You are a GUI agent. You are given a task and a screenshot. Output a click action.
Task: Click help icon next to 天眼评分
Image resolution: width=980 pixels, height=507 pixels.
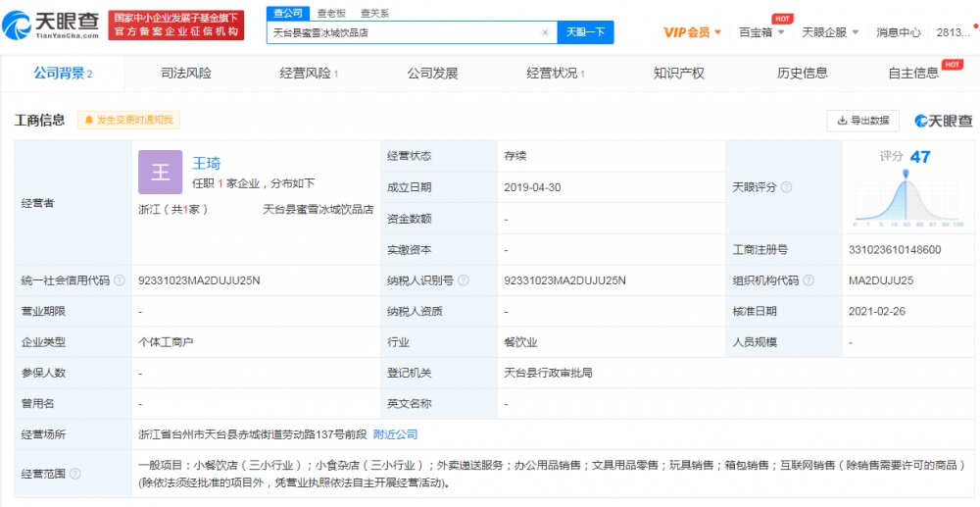787,187
